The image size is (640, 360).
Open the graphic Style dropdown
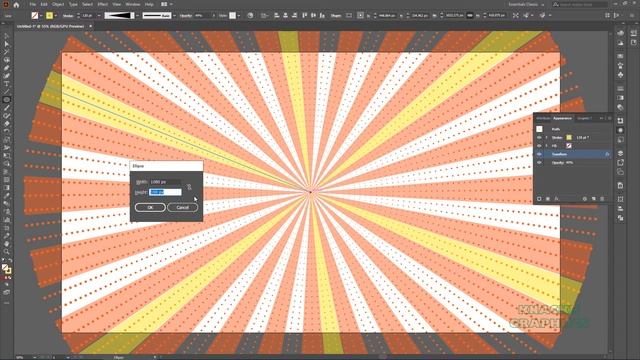coord(239,16)
